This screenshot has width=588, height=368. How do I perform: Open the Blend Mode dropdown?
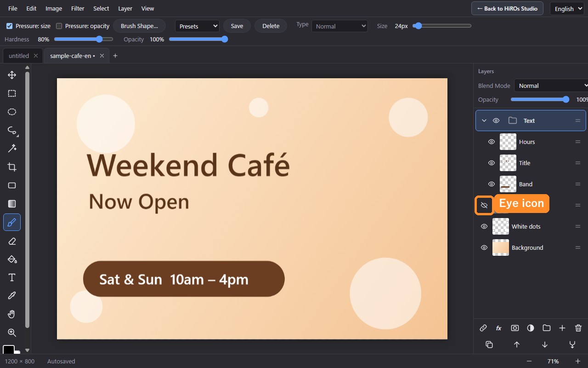click(551, 86)
